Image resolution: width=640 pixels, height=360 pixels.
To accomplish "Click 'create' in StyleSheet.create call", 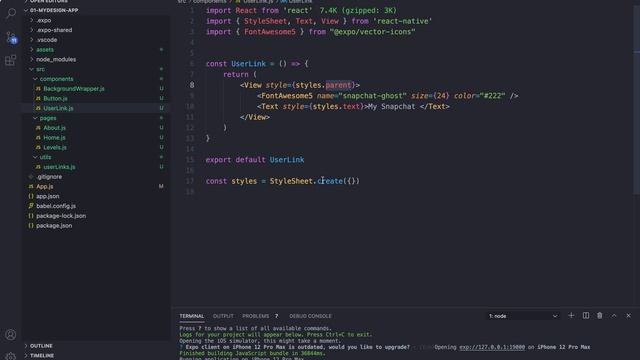I will 330,181.
